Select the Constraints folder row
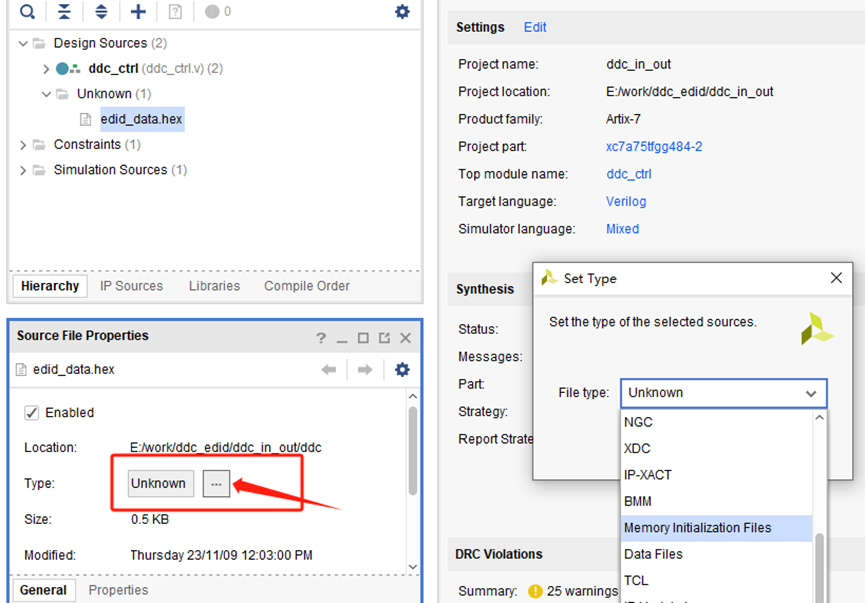Screen dimensions: 865x603 click(97, 145)
